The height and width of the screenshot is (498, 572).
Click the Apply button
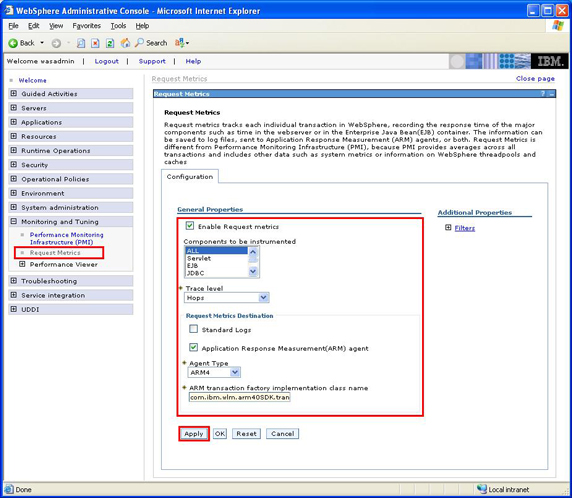click(194, 433)
